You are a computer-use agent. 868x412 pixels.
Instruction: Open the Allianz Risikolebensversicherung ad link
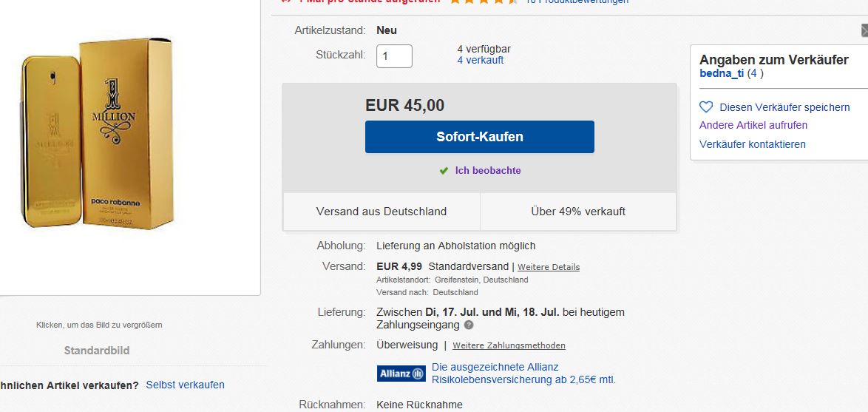coord(523,374)
